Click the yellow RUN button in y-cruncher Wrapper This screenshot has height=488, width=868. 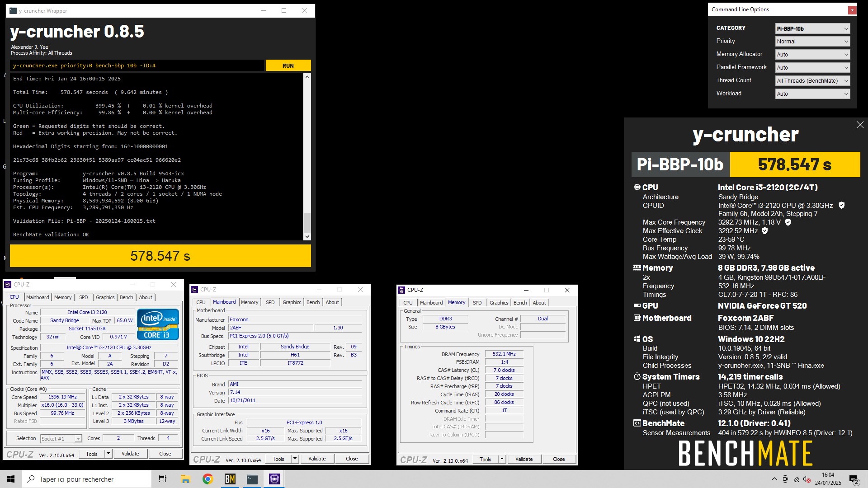[x=288, y=66]
